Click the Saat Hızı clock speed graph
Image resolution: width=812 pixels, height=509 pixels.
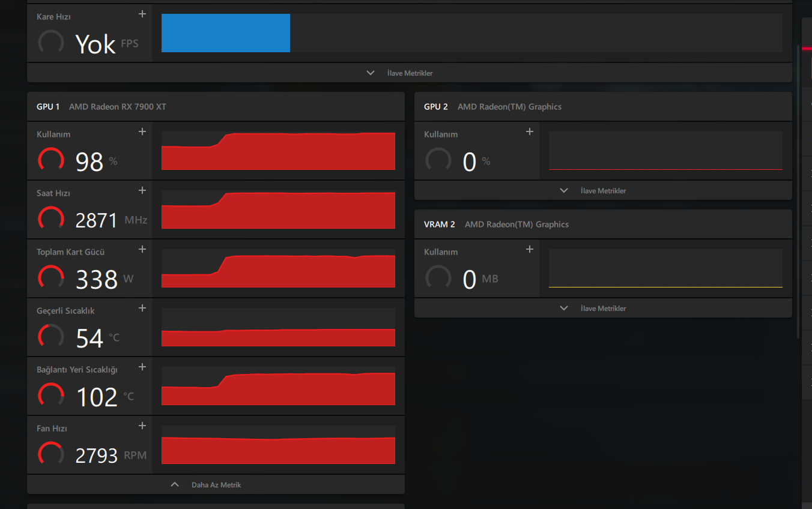[x=278, y=210]
